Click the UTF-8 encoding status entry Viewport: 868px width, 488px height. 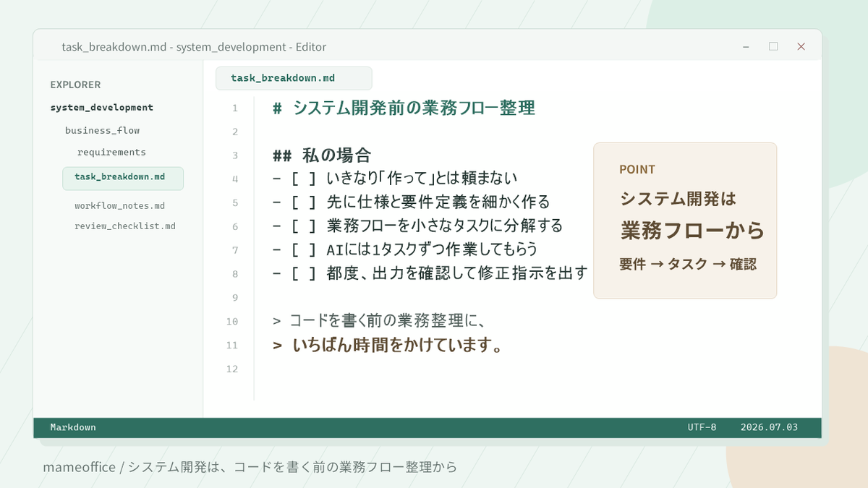[x=702, y=427]
